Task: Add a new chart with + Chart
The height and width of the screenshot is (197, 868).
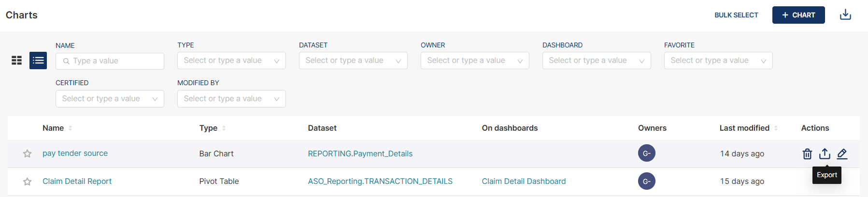Action: [x=798, y=15]
